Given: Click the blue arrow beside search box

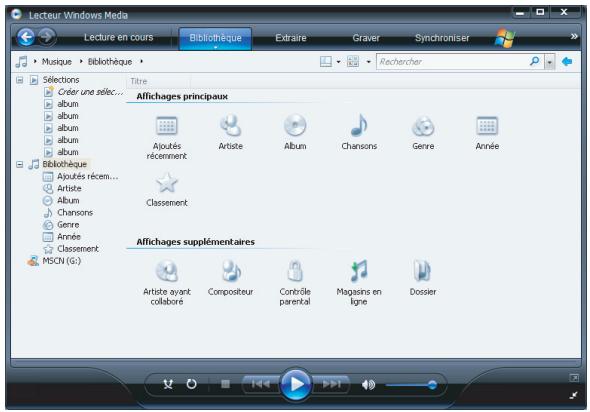Looking at the screenshot, I should coord(567,61).
